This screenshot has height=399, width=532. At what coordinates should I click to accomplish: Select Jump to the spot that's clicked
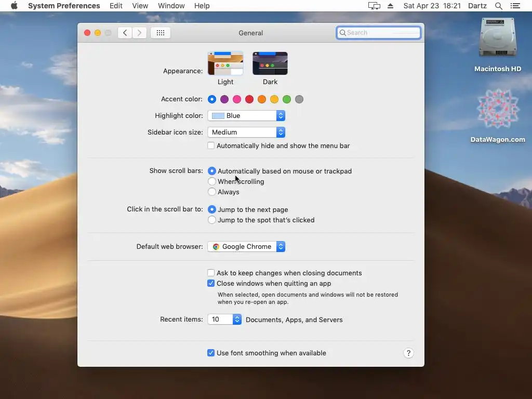pyautogui.click(x=212, y=220)
